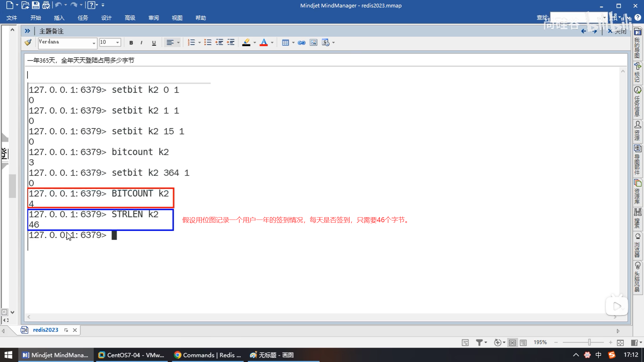This screenshot has height=362, width=644.
Task: Click the bulleted list icon
Action: coord(208,43)
